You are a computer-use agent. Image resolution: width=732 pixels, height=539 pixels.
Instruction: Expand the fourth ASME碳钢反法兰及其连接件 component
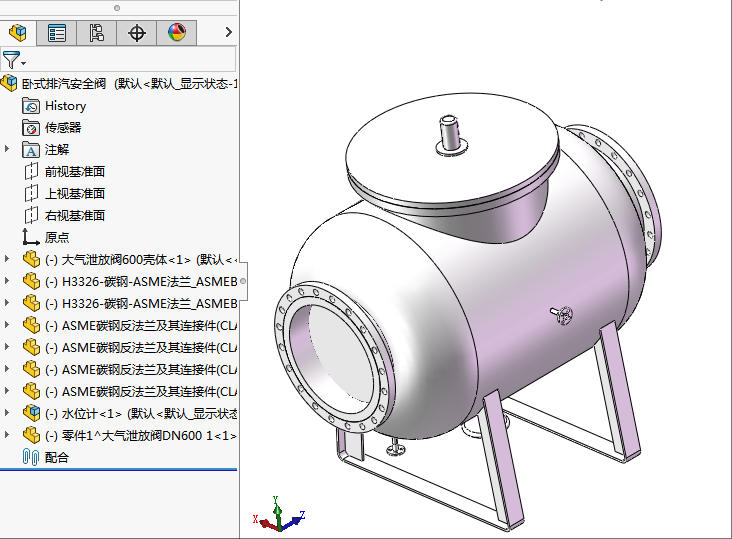(x=7, y=390)
